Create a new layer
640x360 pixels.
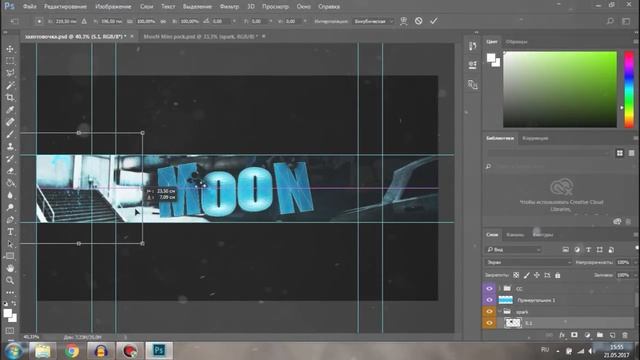click(612, 335)
